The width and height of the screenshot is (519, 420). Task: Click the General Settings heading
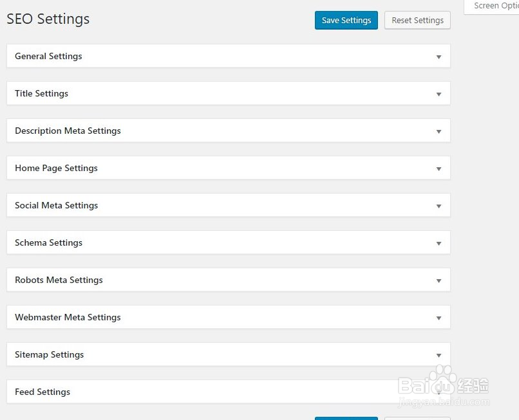point(48,56)
